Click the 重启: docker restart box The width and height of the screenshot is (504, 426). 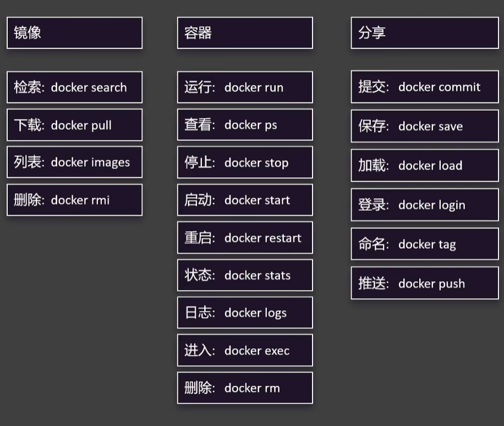[245, 237]
